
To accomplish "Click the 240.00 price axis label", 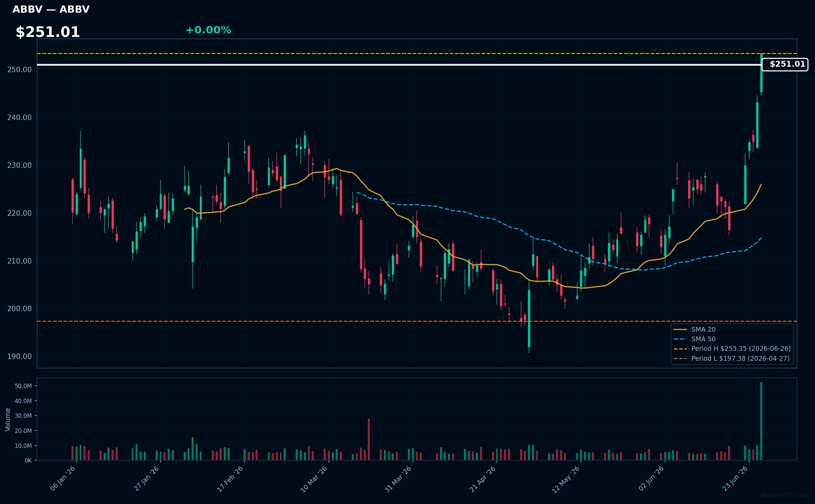I will (x=19, y=118).
